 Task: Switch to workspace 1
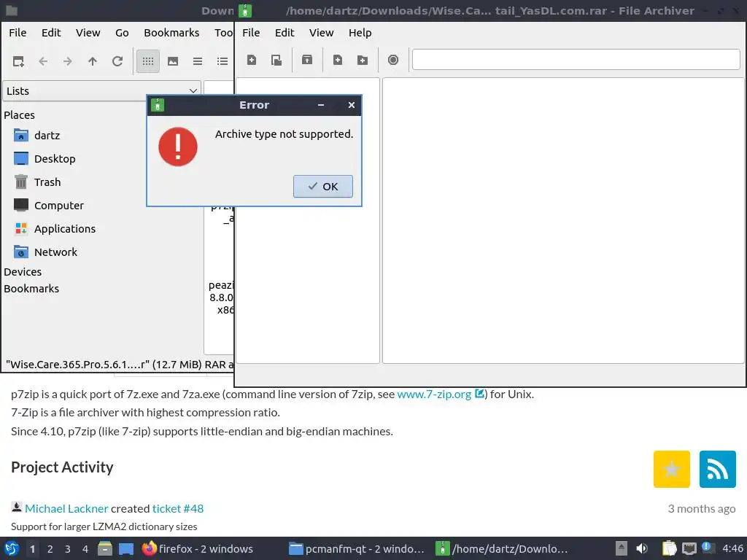[32, 548]
